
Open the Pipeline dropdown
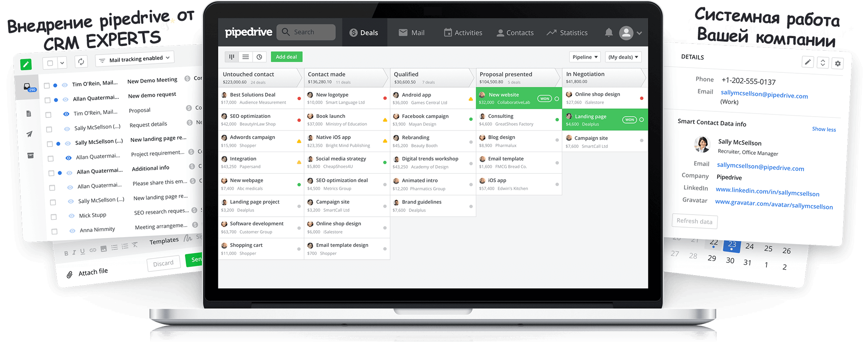click(585, 57)
